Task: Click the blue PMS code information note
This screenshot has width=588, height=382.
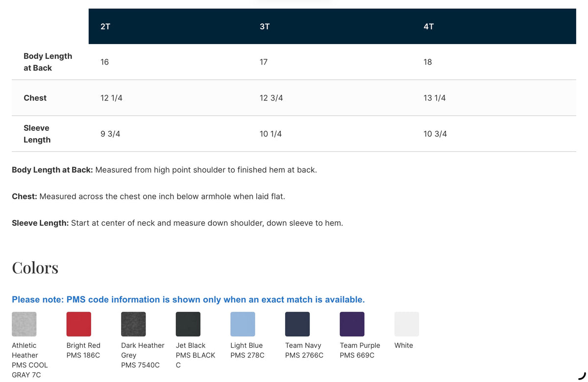Action: 188,300
